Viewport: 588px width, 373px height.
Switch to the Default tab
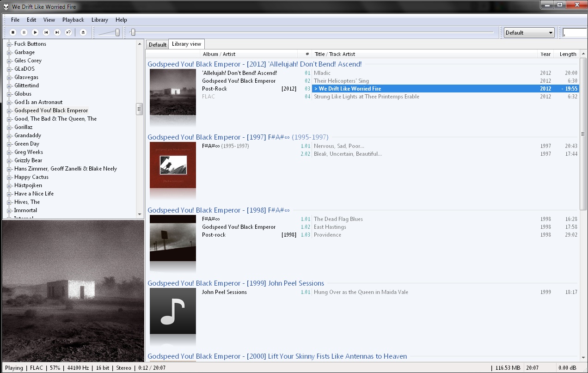[x=157, y=44]
